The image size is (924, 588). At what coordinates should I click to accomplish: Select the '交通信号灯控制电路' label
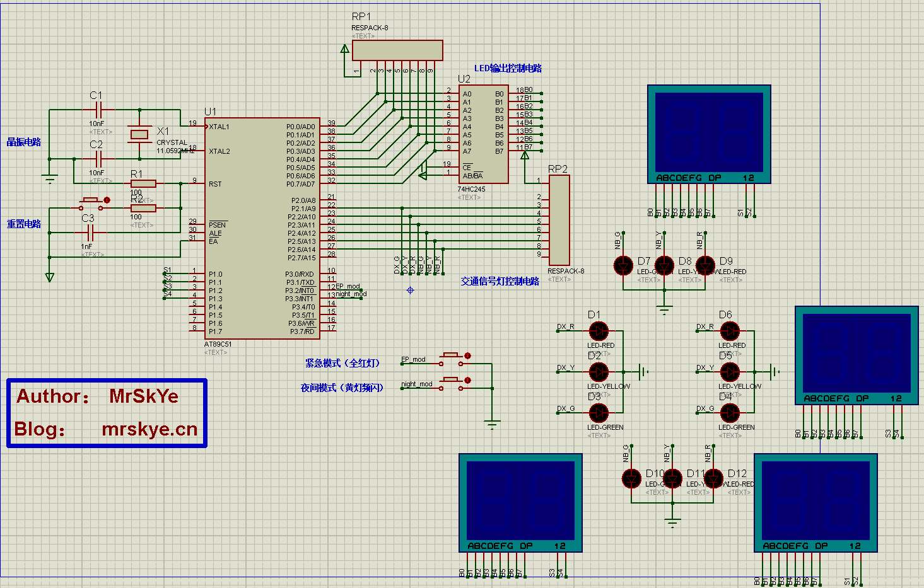[500, 281]
